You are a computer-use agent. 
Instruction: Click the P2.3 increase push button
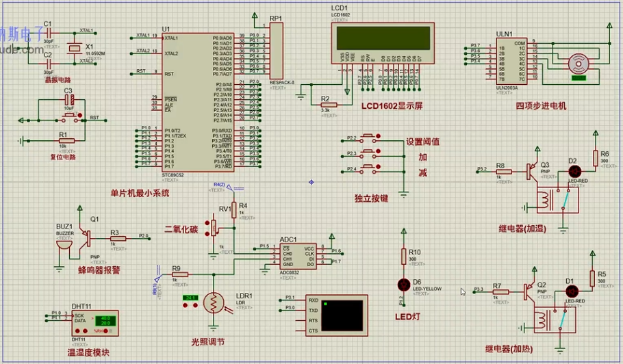pyautogui.click(x=368, y=154)
